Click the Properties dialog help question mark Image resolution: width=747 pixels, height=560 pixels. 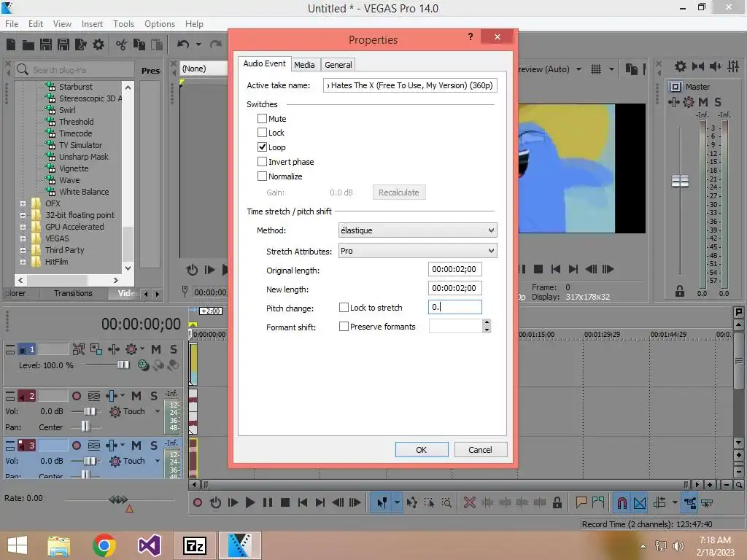471,37
